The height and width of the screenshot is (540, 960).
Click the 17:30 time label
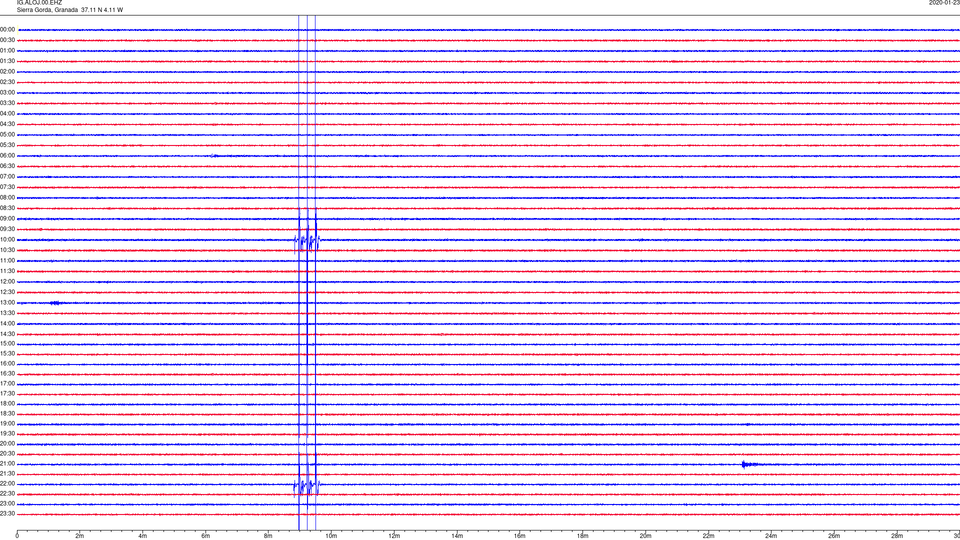click(x=7, y=394)
